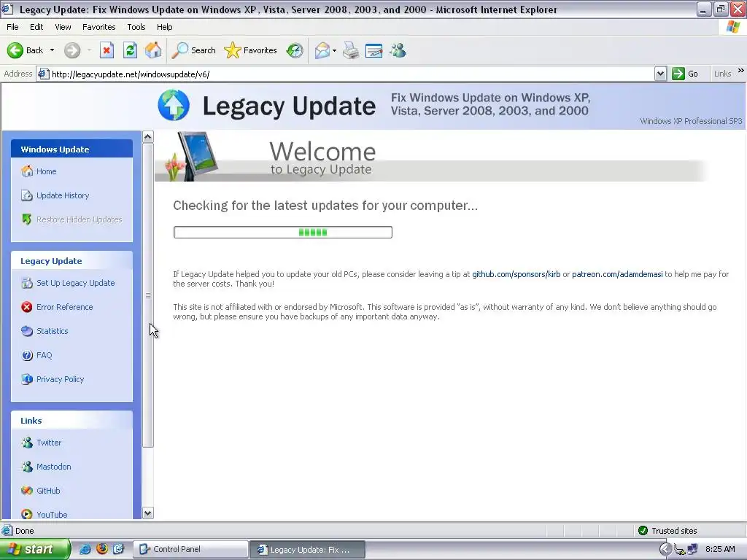Show hidden tray icons chevron
The height and width of the screenshot is (560, 747).
tap(665, 549)
